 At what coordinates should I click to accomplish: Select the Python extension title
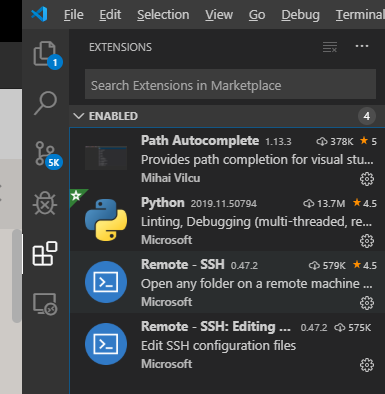coord(163,203)
